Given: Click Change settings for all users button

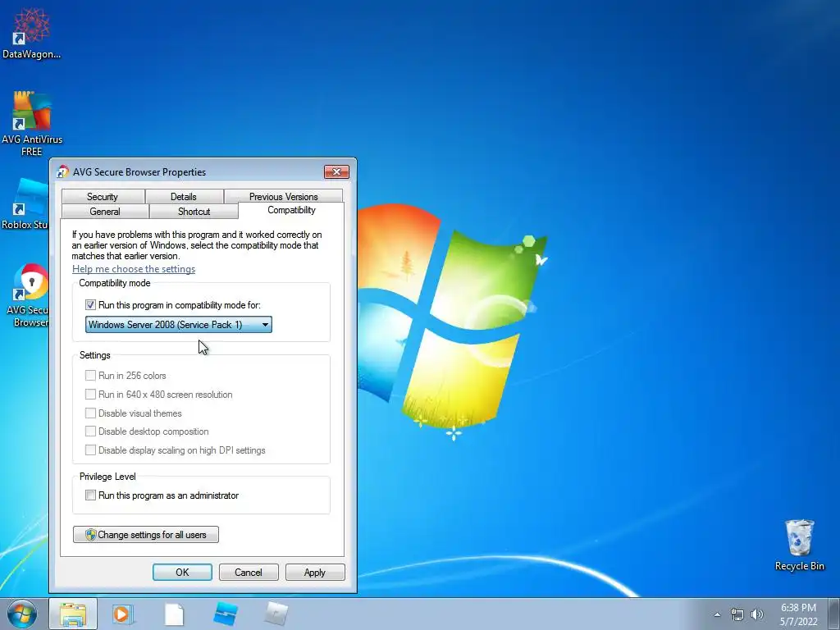Looking at the screenshot, I should tap(146, 534).
